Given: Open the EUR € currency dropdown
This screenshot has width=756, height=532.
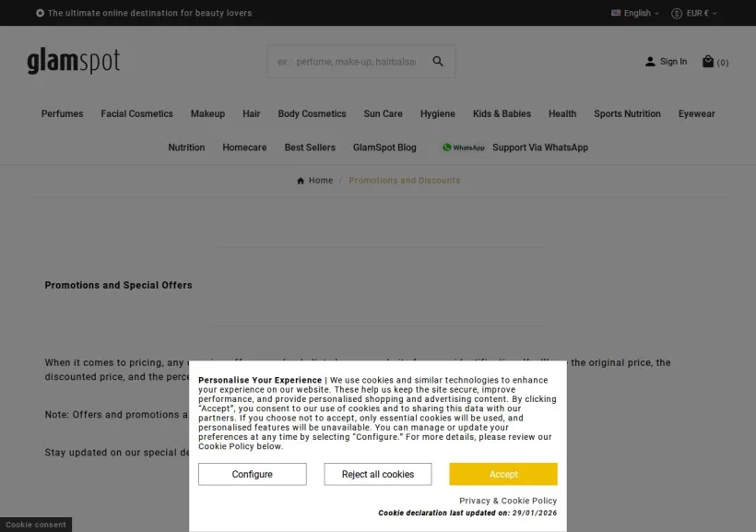Looking at the screenshot, I should tap(694, 13).
